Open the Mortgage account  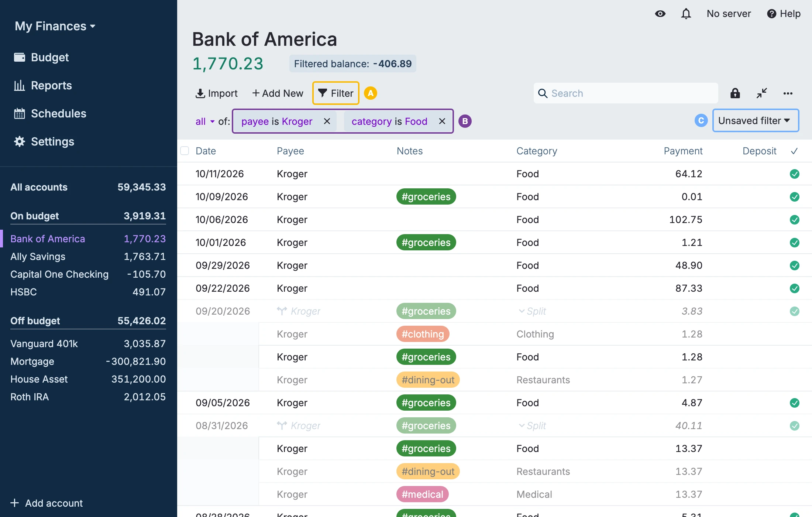[88, 361]
